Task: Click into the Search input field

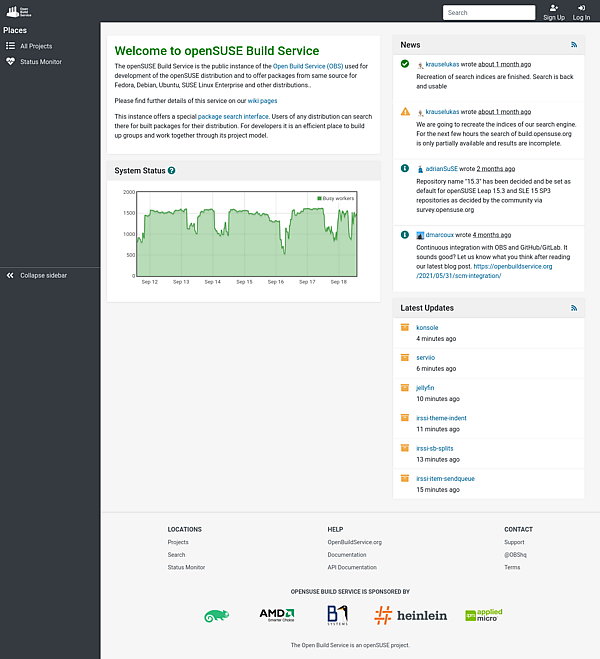Action: [x=489, y=13]
